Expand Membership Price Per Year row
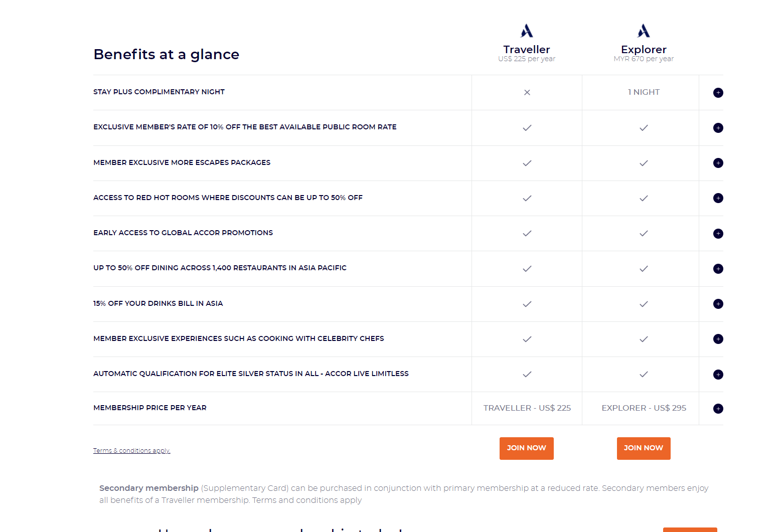The image size is (784, 532). 718,409
